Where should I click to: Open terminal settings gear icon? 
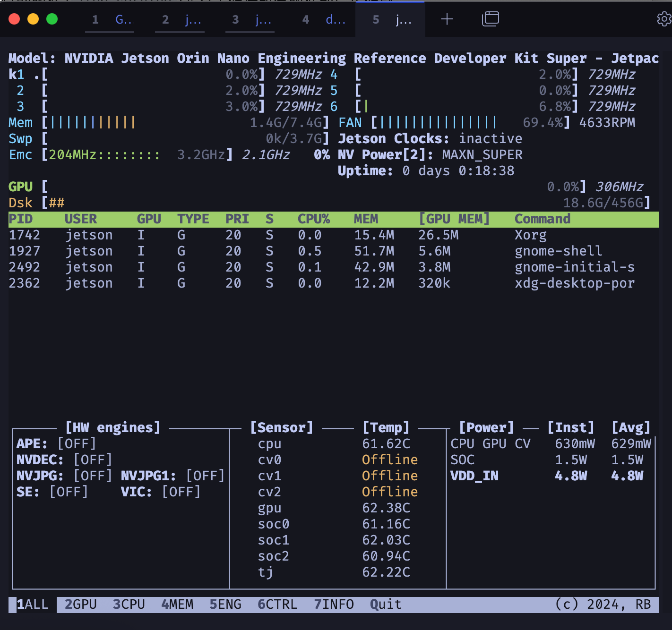coord(664,19)
